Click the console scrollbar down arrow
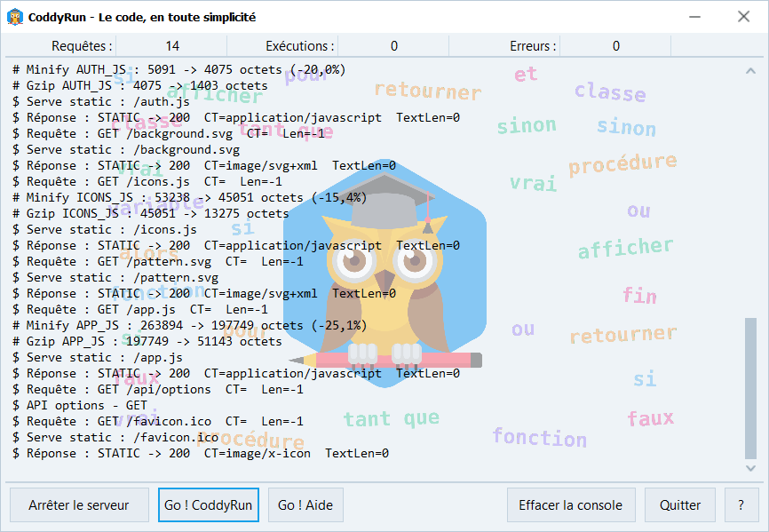Viewport: 769px width, 532px height. pos(751,468)
